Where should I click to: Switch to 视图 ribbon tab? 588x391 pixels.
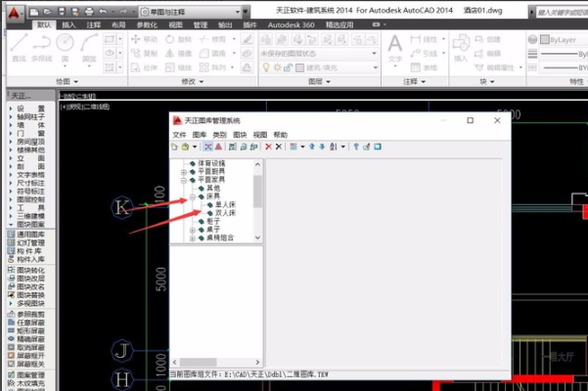point(175,25)
